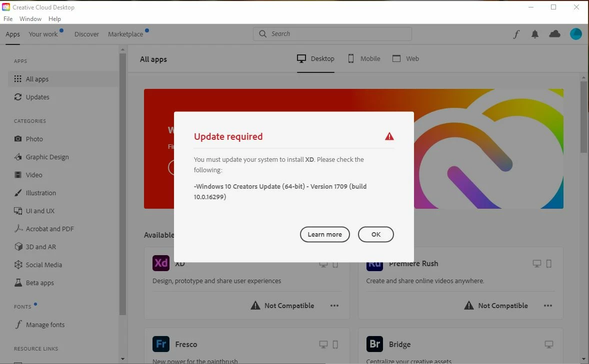Click the Photo camera icon
589x364 pixels.
point(17,139)
